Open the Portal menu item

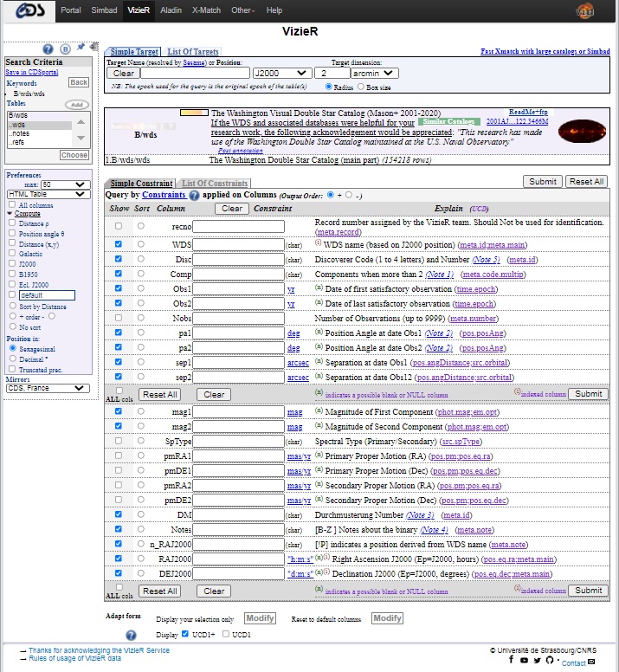71,10
